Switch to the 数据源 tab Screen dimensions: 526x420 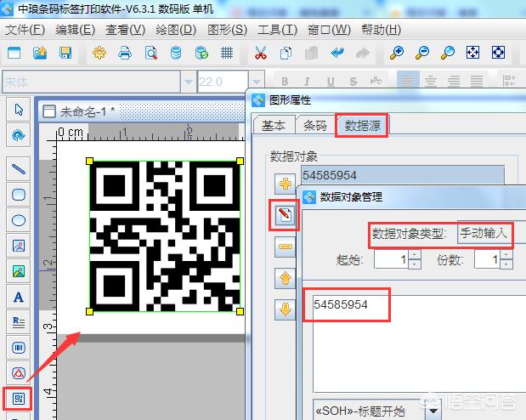[x=362, y=125]
